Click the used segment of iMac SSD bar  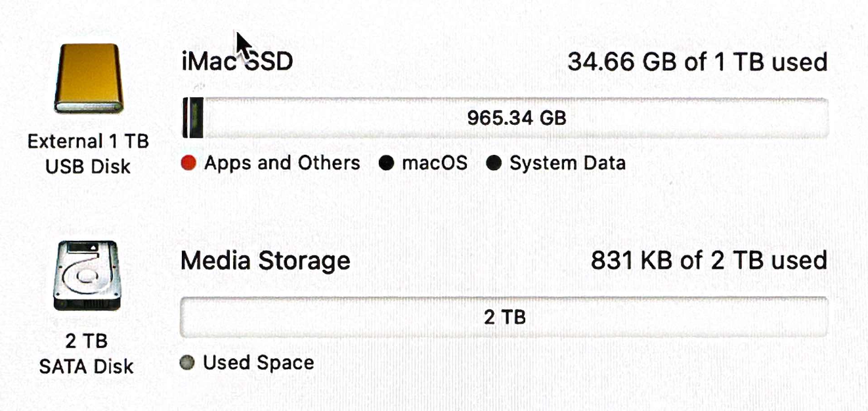(192, 118)
